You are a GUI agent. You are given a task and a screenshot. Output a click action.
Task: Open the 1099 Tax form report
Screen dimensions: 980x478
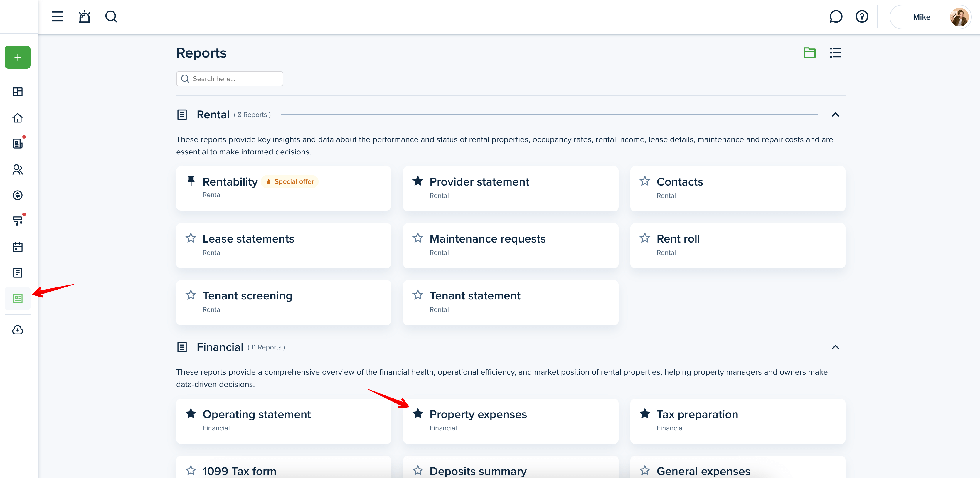[283, 467]
